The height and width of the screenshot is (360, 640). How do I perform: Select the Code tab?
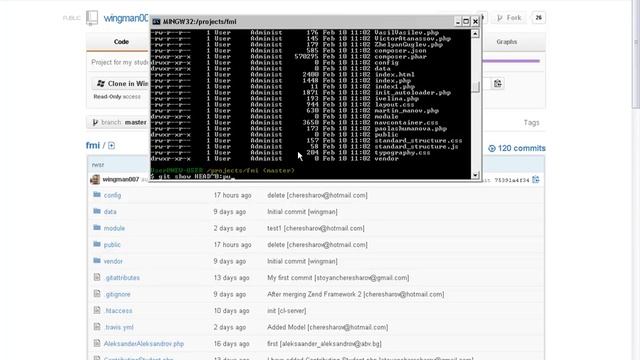pos(121,42)
